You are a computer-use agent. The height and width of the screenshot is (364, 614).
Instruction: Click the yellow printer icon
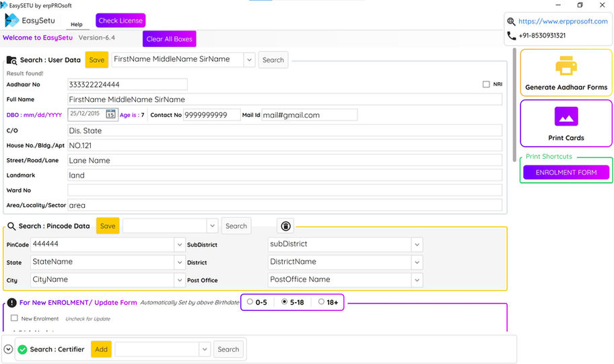pos(566,65)
